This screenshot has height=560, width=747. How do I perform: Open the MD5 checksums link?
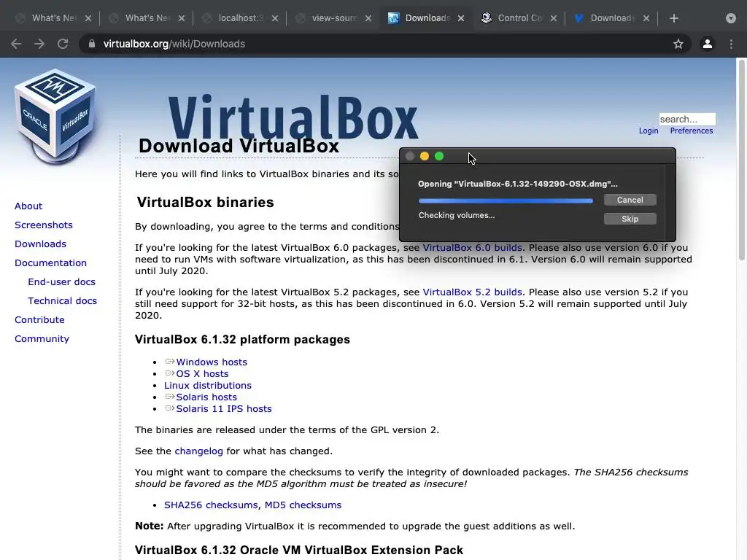point(303,505)
